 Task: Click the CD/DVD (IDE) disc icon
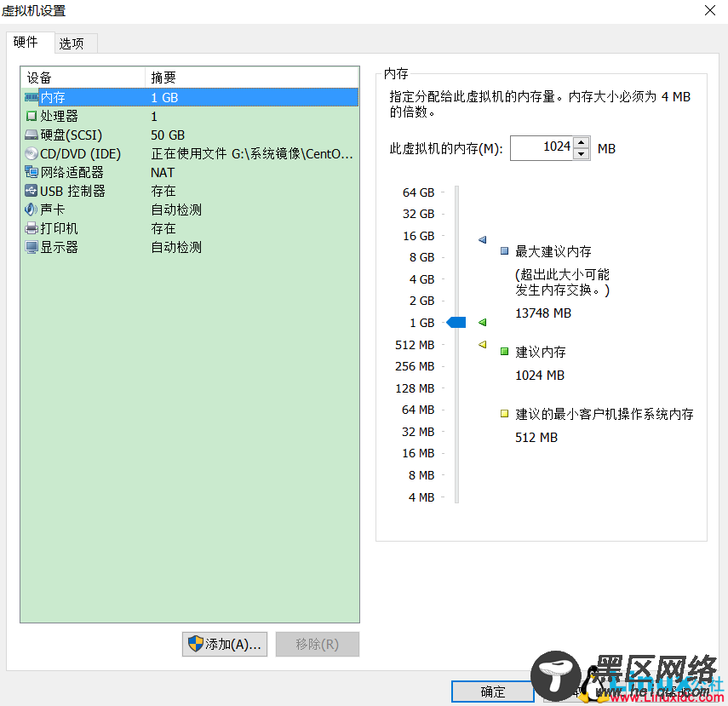point(32,154)
